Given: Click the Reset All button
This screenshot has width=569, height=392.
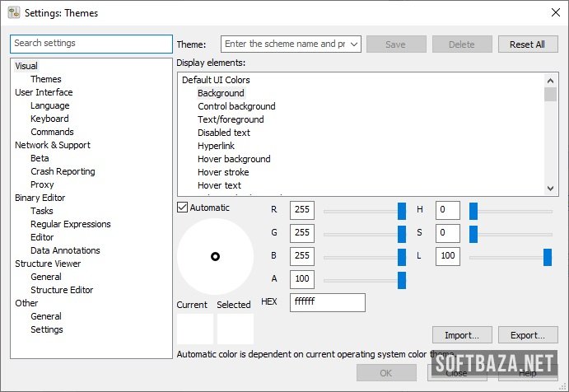Looking at the screenshot, I should tap(527, 44).
